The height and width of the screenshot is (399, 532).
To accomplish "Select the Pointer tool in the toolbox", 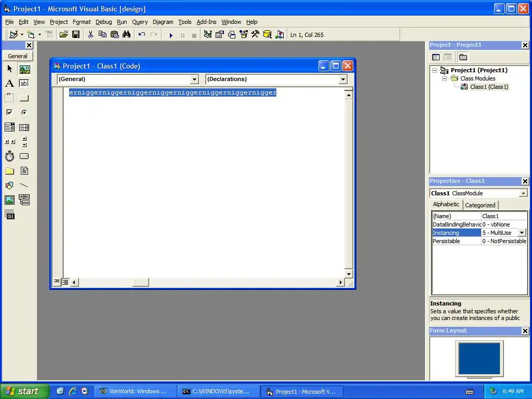I will pyautogui.click(x=9, y=69).
